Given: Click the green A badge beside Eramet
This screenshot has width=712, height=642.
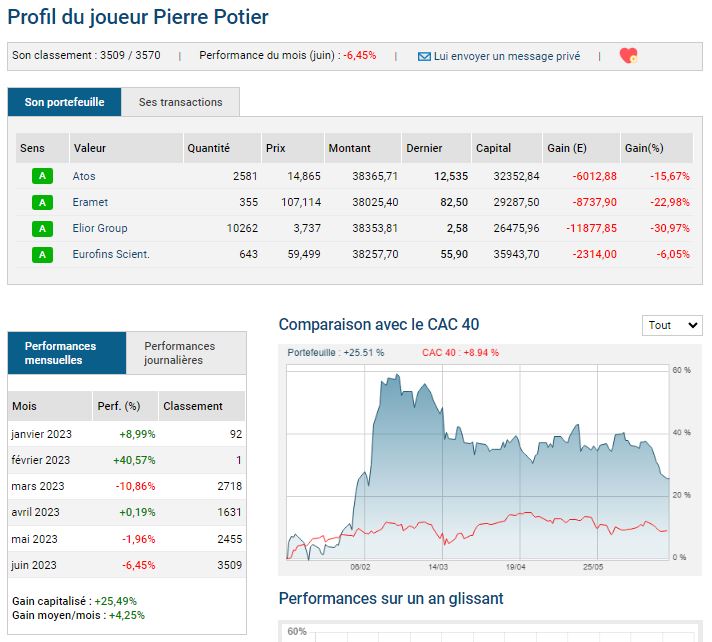Looking at the screenshot, I should tap(41, 202).
